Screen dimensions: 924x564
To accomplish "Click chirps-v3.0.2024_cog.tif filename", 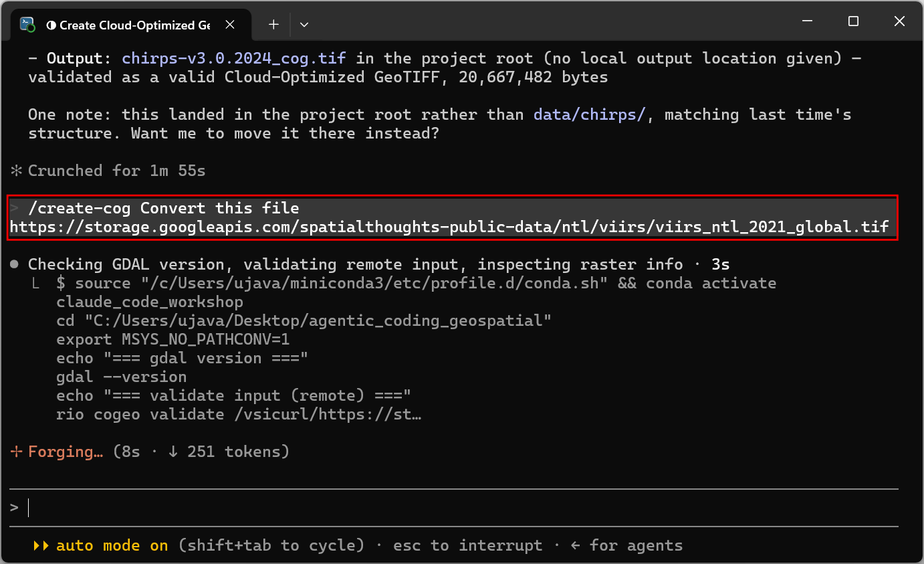I will [234, 58].
